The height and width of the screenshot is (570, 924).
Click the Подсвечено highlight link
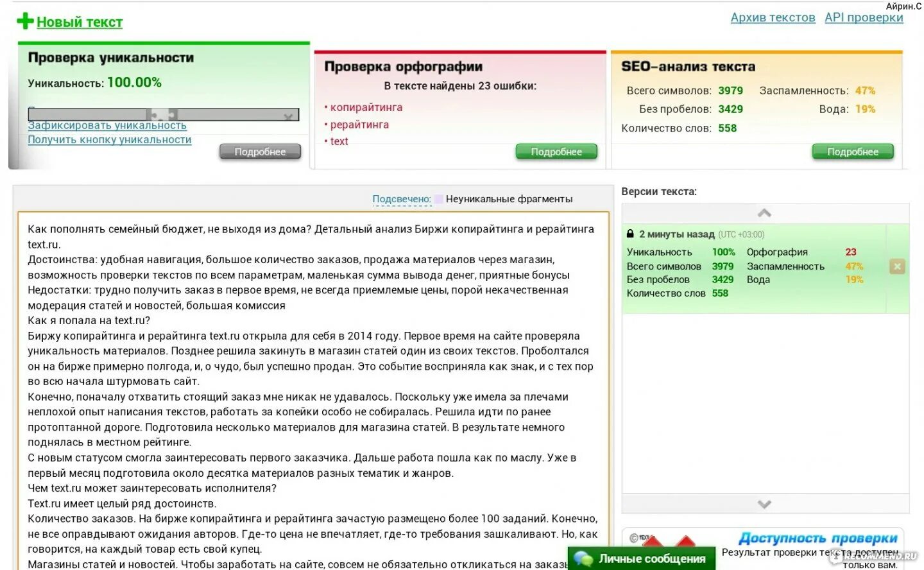(402, 199)
